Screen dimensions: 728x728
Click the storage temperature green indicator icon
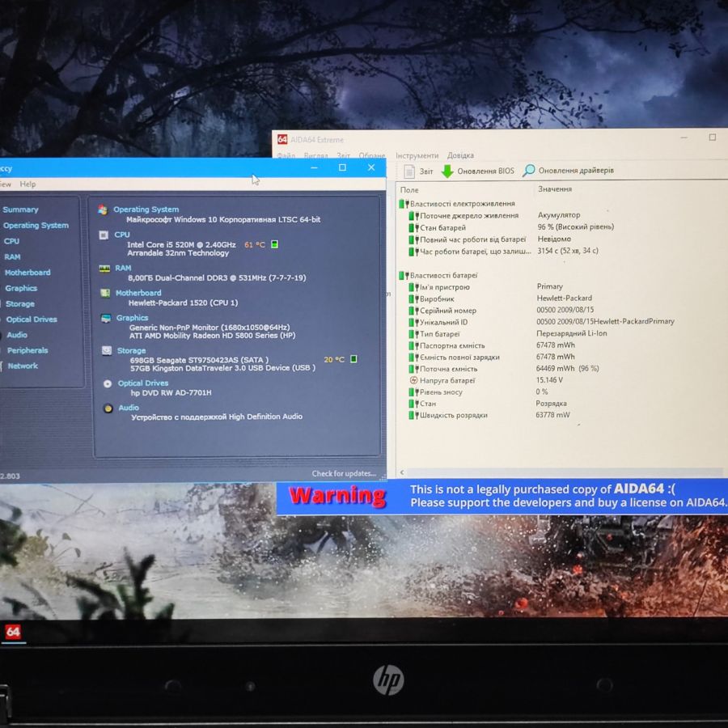pyautogui.click(x=353, y=359)
